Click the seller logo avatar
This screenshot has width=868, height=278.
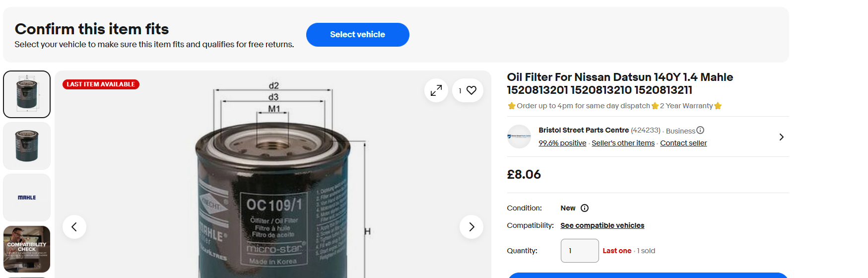pos(519,137)
